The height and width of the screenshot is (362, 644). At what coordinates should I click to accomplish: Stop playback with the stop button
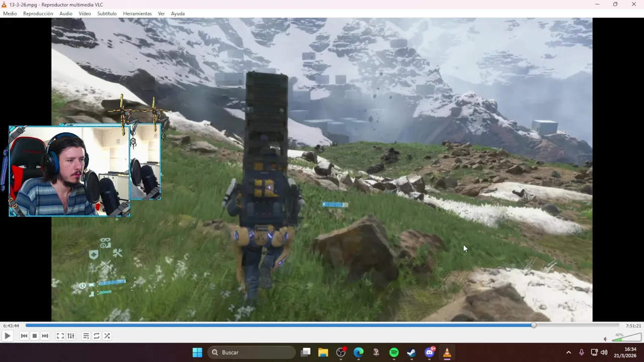coord(34,336)
